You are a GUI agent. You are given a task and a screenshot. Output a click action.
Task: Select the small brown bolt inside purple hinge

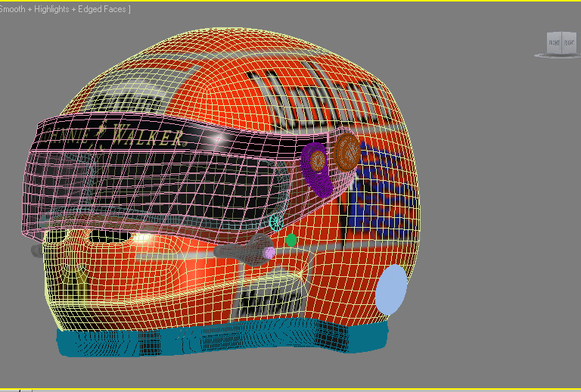coord(318,160)
